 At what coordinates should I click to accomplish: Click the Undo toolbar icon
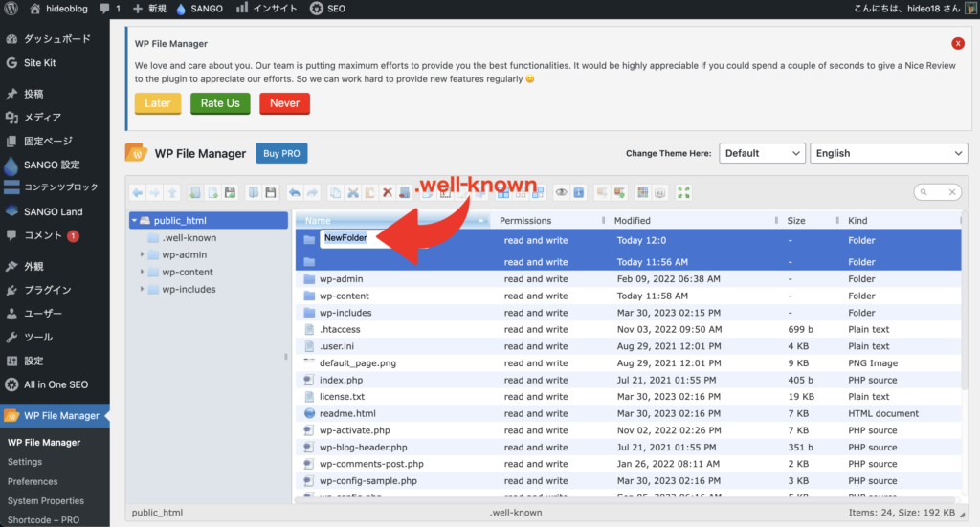pos(295,192)
